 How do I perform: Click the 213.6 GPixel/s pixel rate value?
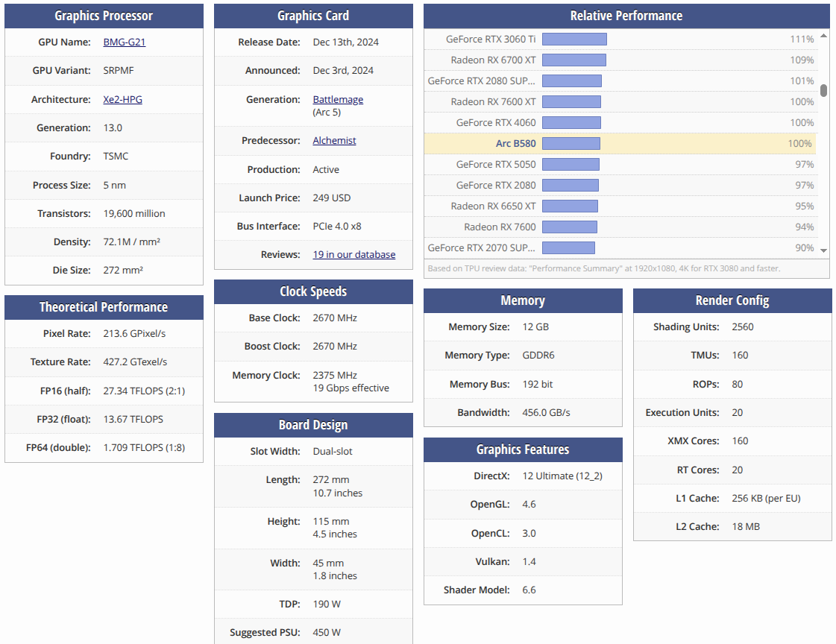[x=134, y=333]
